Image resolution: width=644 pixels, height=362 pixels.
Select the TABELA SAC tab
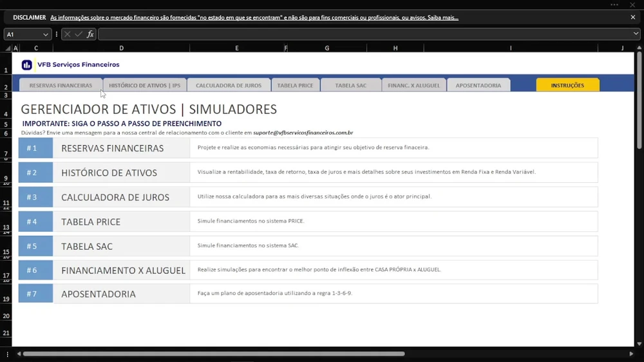351,85
